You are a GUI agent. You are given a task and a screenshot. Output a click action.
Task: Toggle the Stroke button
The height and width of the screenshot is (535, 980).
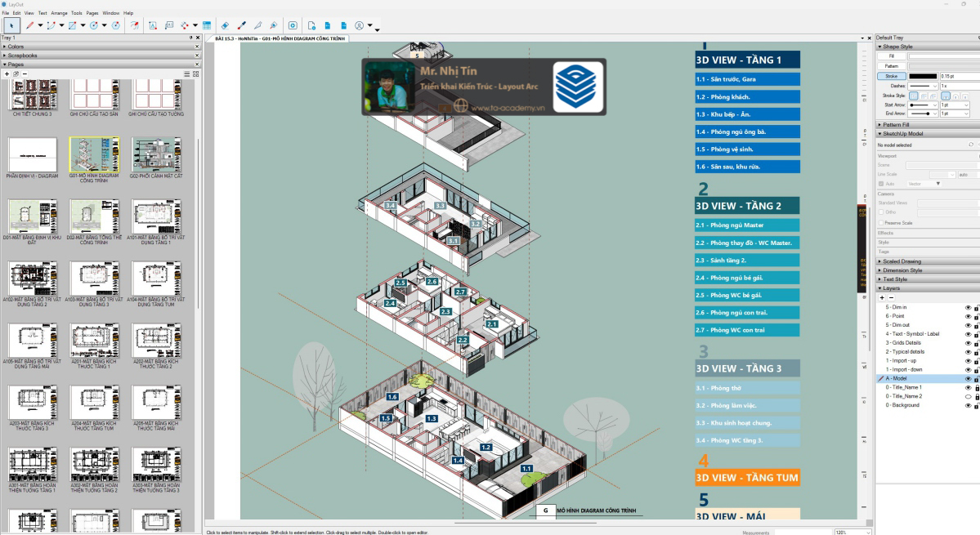(891, 76)
